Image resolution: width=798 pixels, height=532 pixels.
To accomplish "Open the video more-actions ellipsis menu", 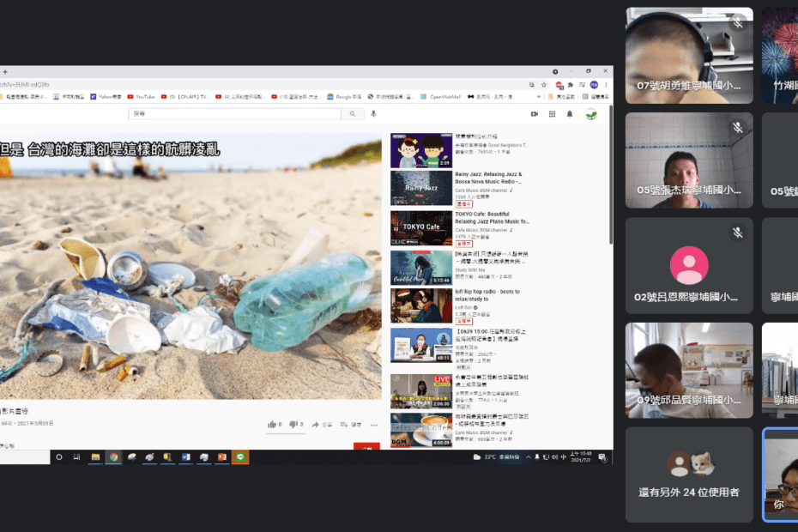I will tap(374, 425).
